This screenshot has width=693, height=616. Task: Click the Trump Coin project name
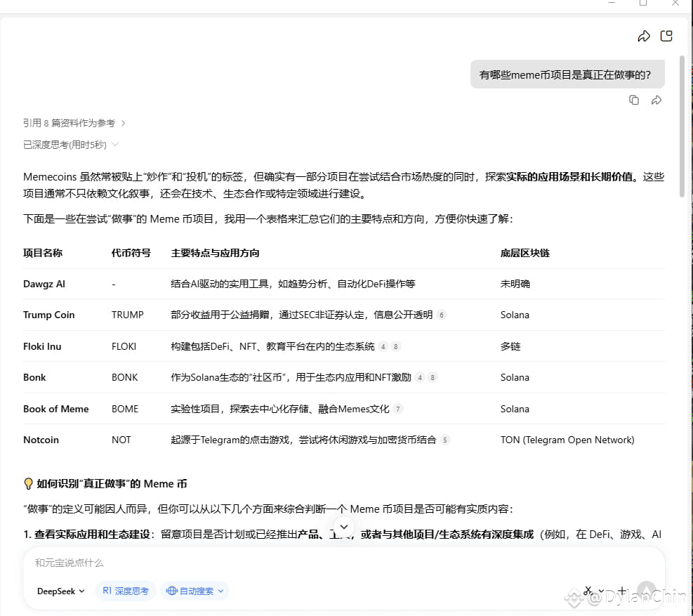coord(48,315)
